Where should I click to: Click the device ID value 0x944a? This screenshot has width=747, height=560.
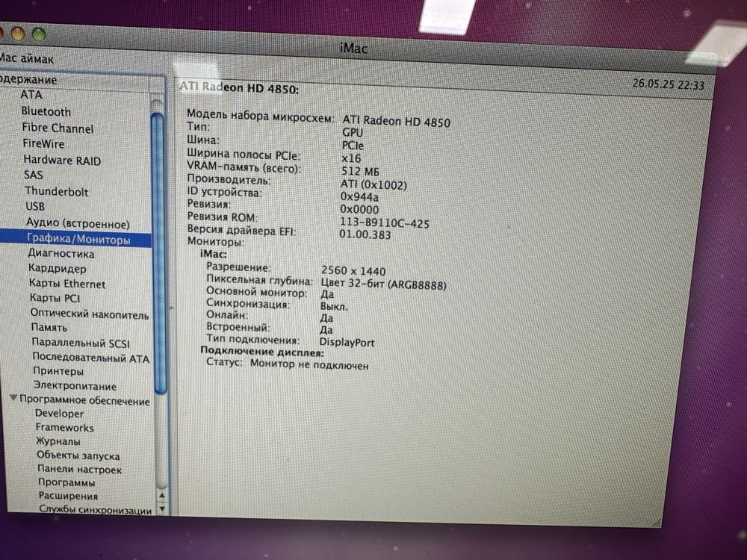click(x=359, y=196)
